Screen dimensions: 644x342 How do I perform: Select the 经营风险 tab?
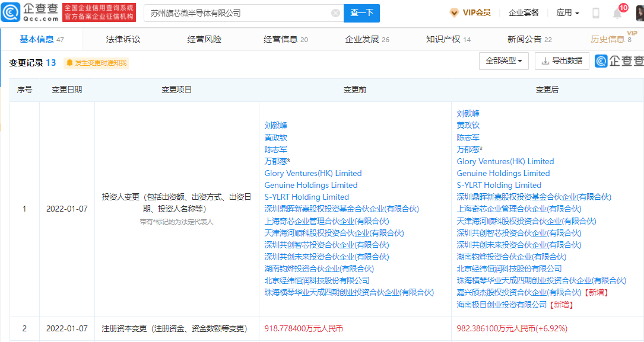coord(204,39)
